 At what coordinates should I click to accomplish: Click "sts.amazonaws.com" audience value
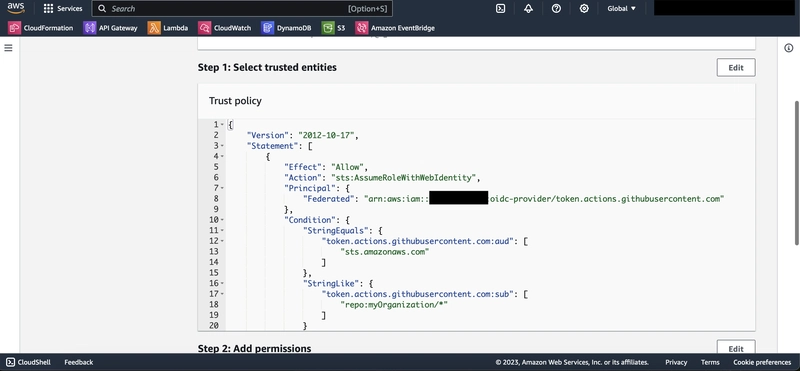tap(385, 252)
